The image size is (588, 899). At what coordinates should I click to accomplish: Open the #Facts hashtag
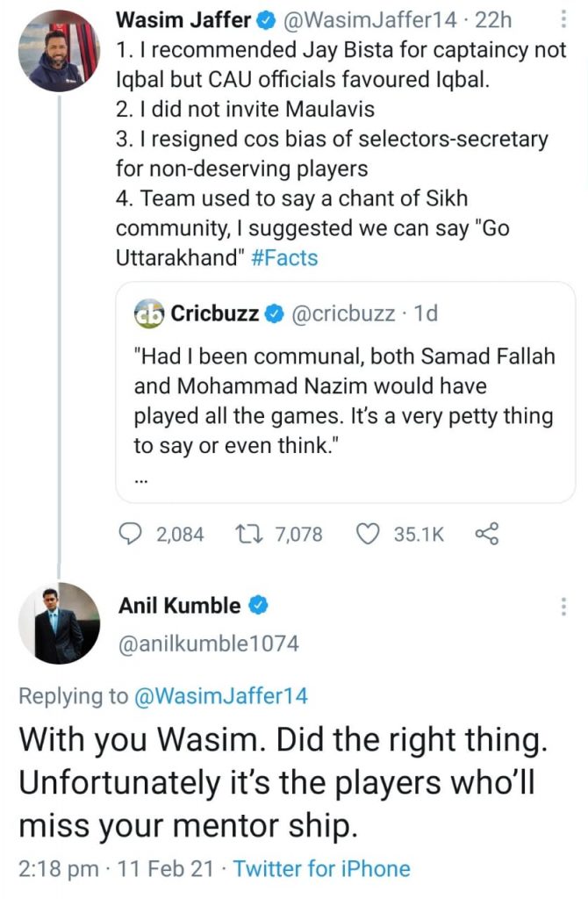coord(290,258)
